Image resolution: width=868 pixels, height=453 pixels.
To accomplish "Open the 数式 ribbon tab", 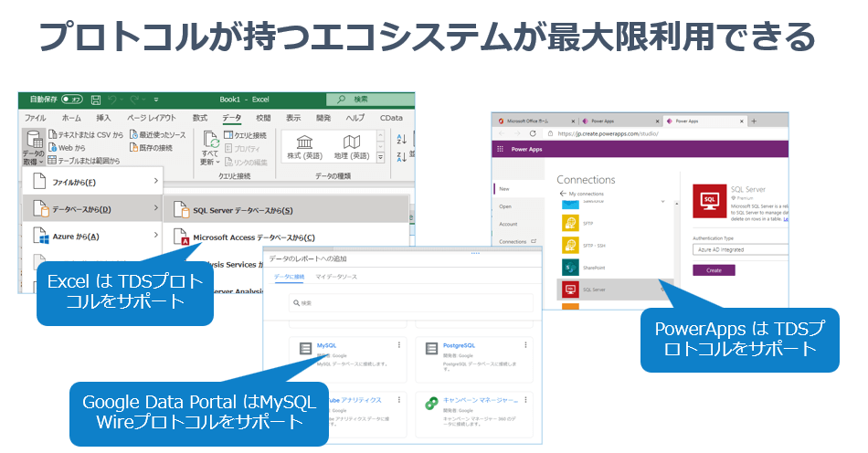I will point(200,118).
